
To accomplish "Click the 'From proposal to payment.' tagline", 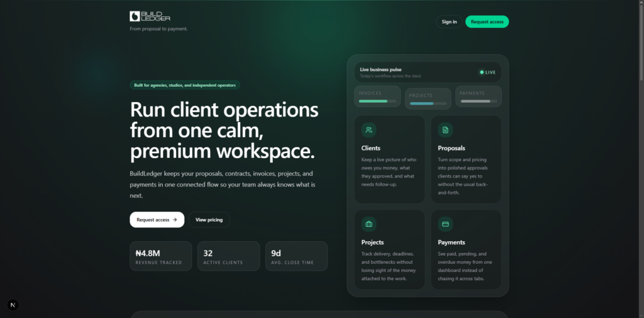I will tap(158, 29).
